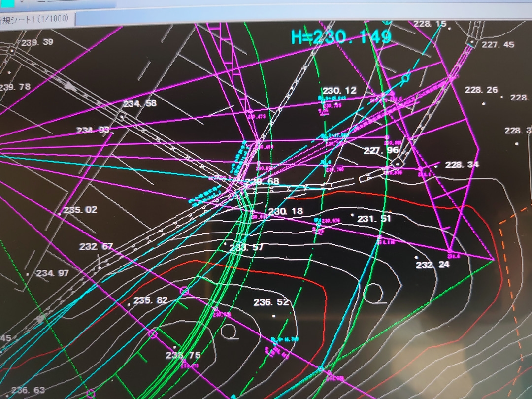Open the dropdown arrow beside cyan swatch

pyautogui.click(x=22, y=1)
